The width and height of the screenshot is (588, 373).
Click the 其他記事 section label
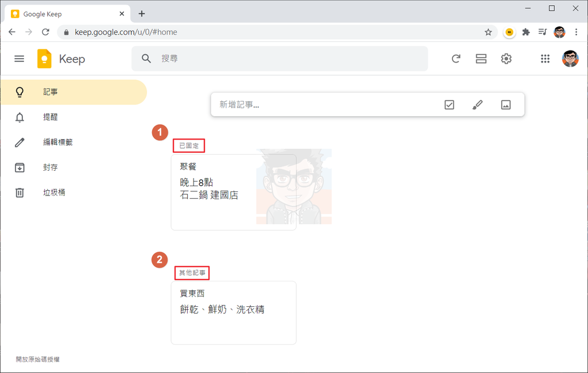pos(192,272)
